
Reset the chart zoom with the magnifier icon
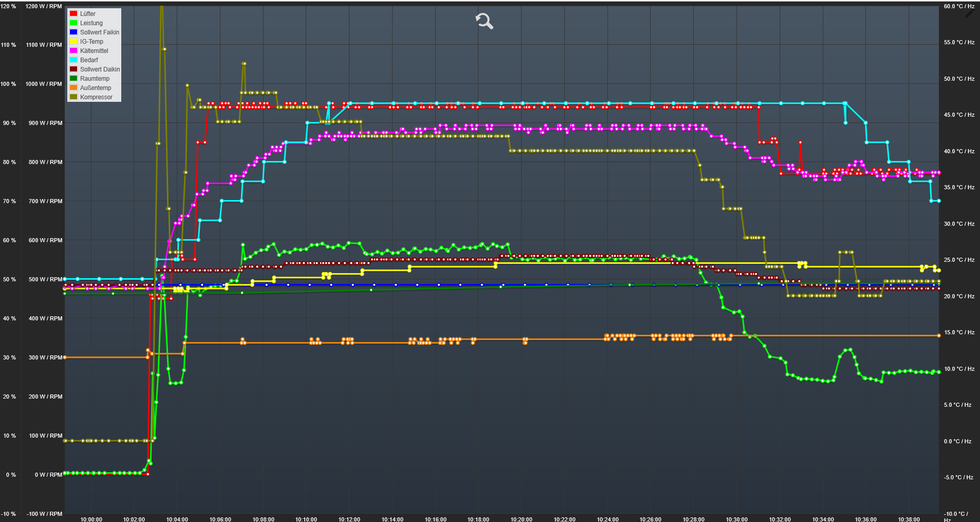(x=484, y=21)
